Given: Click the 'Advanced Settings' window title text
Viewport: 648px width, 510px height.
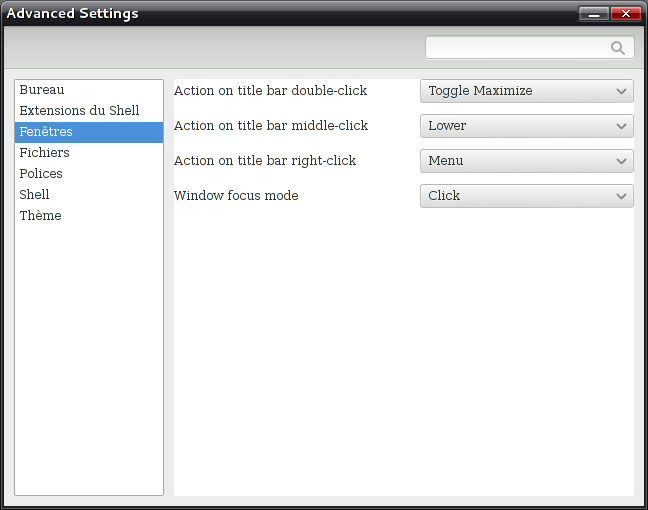Looking at the screenshot, I should [73, 14].
